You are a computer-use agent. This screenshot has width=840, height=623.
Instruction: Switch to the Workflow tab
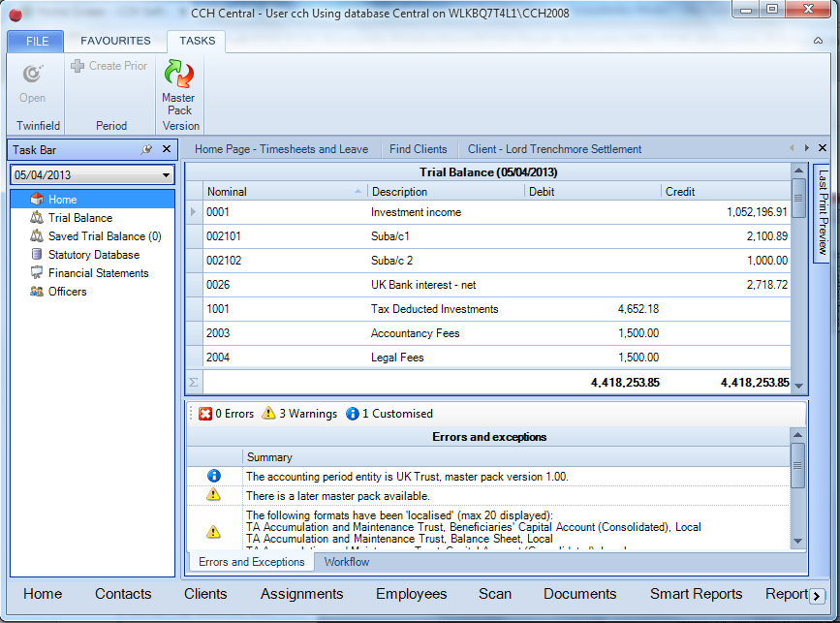[x=347, y=562]
